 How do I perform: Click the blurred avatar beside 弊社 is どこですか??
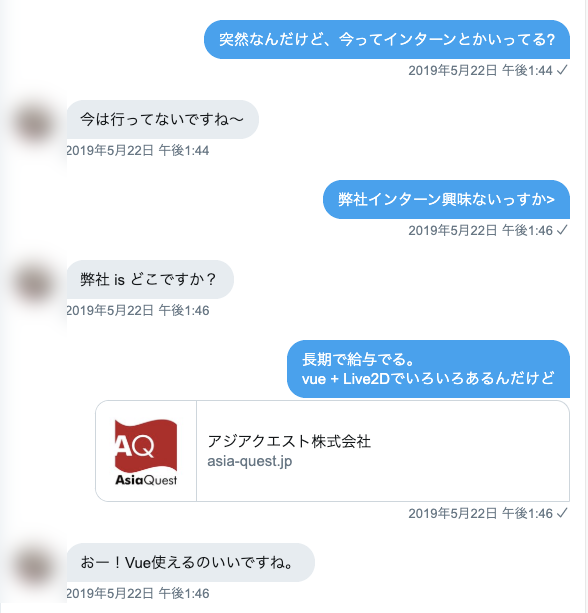[34, 284]
